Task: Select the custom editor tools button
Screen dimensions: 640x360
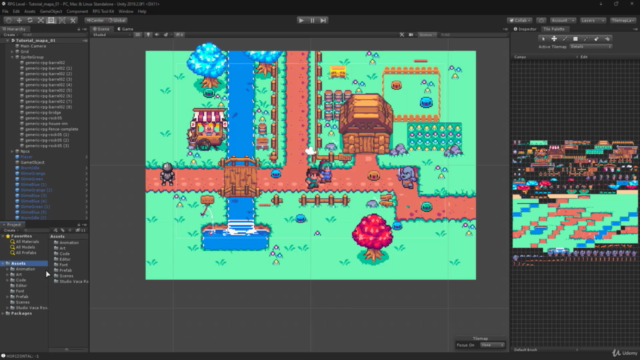Action: tap(73, 20)
